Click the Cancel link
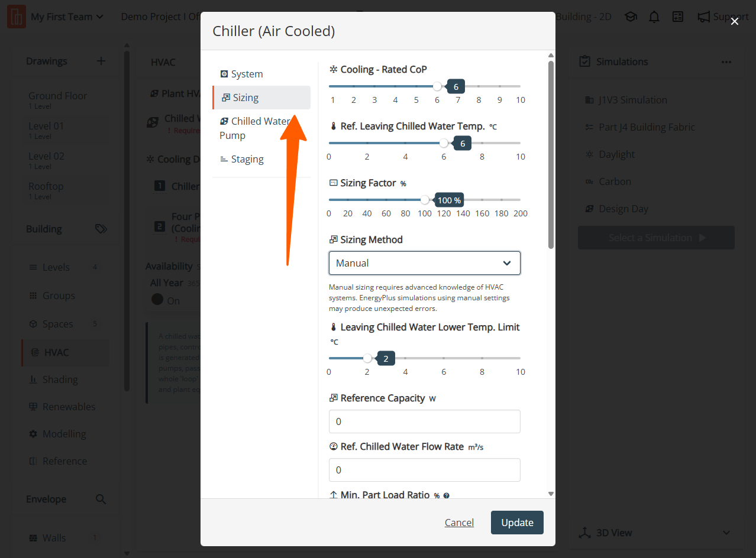 (459, 523)
